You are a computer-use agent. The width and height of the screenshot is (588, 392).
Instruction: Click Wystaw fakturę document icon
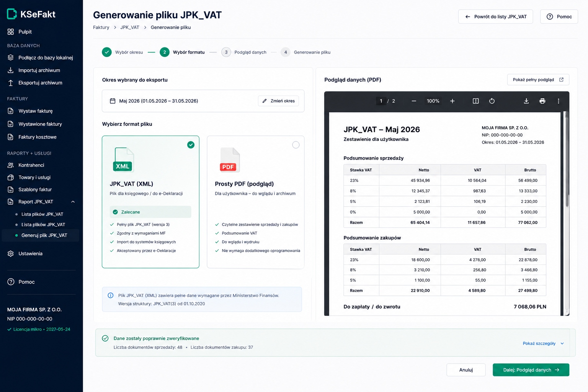tap(11, 111)
